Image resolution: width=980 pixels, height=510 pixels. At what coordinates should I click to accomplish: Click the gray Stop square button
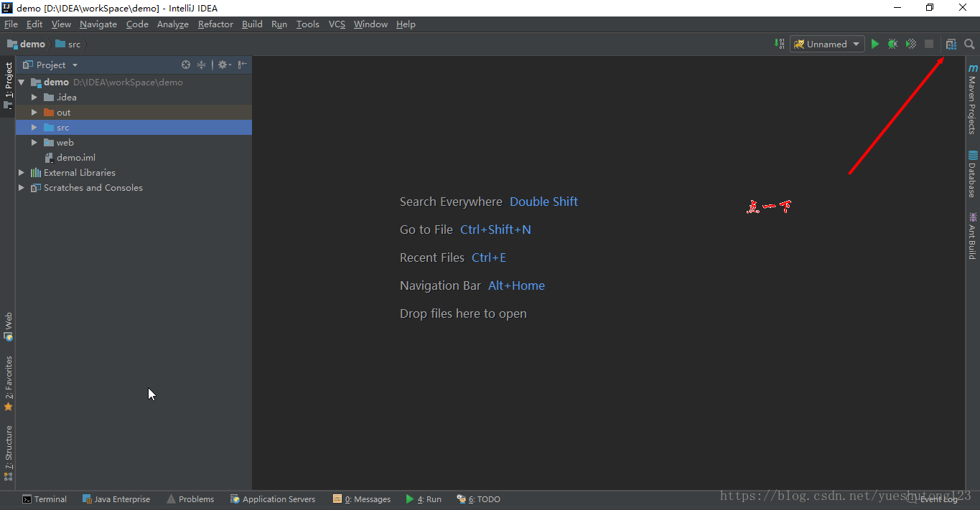click(x=929, y=44)
